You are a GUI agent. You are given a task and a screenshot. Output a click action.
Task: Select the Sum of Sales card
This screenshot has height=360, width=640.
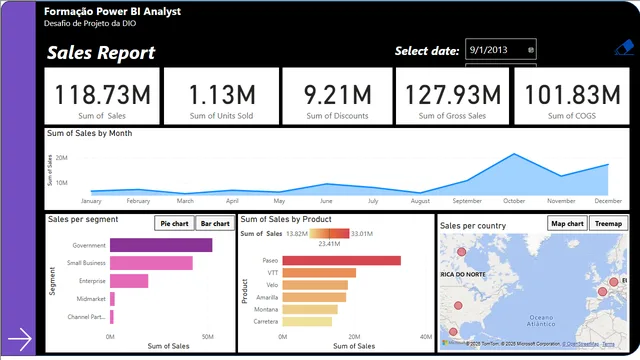pos(102,96)
